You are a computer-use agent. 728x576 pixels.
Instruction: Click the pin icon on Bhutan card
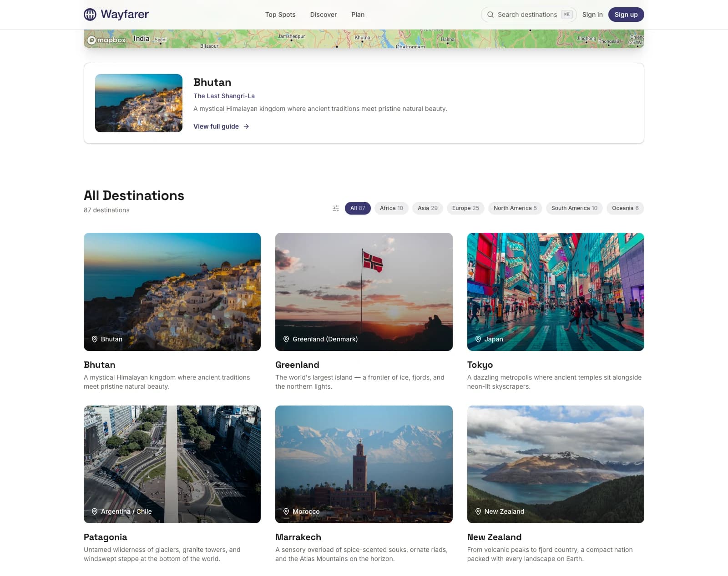[x=95, y=339]
